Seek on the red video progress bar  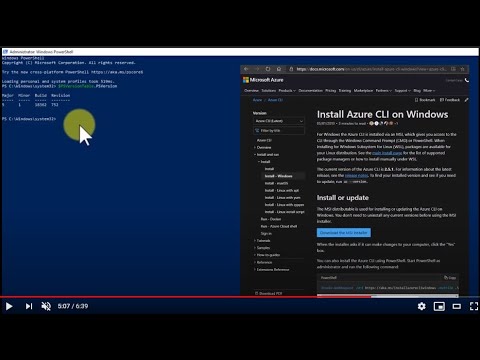240,296
